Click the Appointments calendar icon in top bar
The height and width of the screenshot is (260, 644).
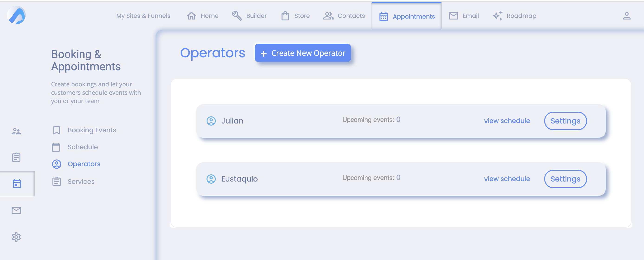tap(384, 17)
